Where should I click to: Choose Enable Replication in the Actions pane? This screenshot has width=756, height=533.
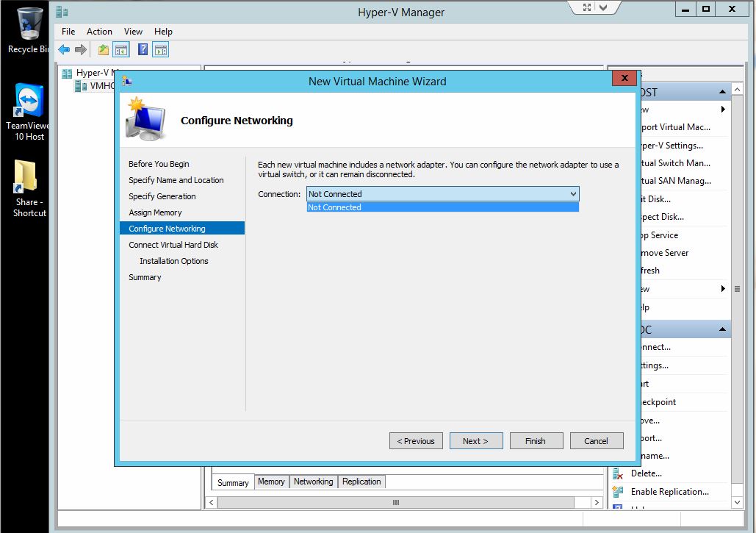[670, 491]
